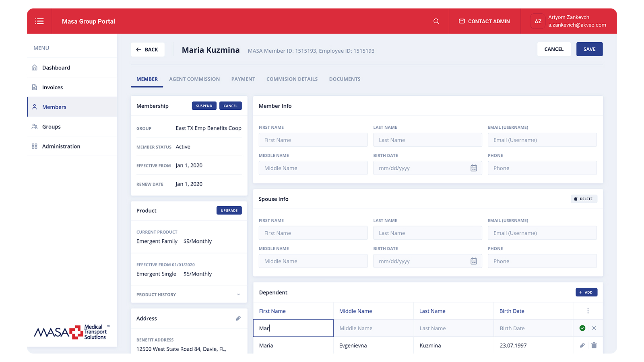
Task: Open the hamburger menu icon
Action: pos(39,21)
